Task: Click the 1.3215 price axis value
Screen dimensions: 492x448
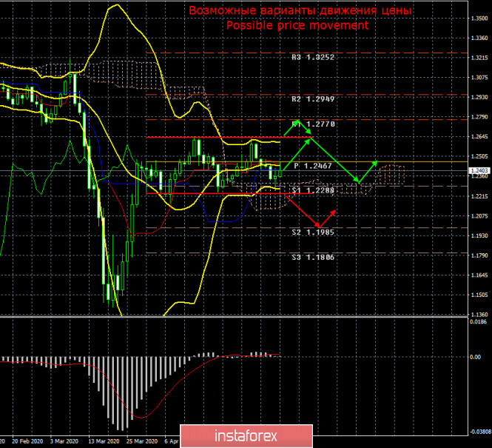Action: click(x=479, y=58)
